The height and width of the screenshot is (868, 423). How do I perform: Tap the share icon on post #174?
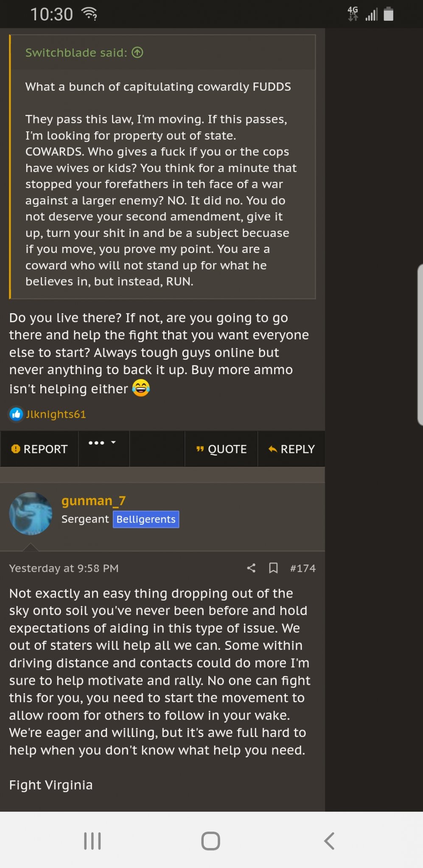click(251, 568)
